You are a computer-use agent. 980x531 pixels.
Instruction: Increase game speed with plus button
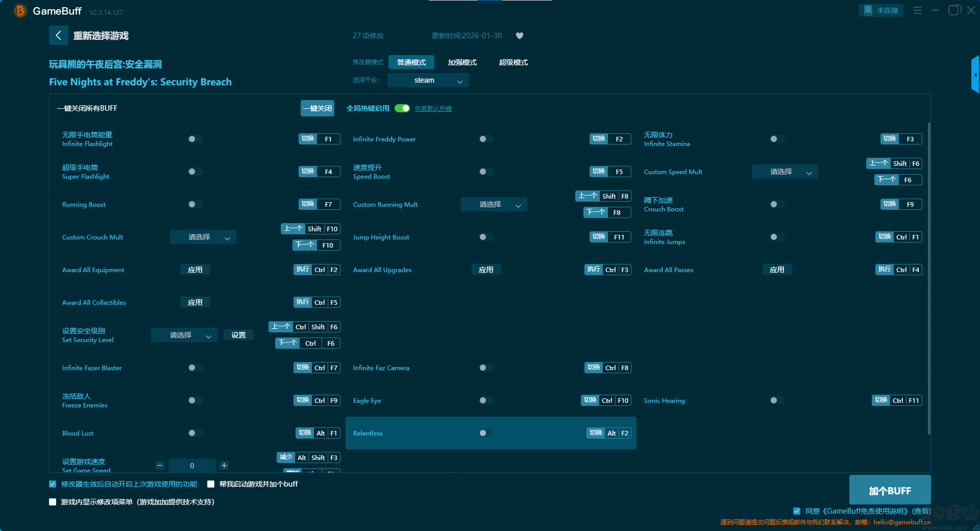[224, 465]
